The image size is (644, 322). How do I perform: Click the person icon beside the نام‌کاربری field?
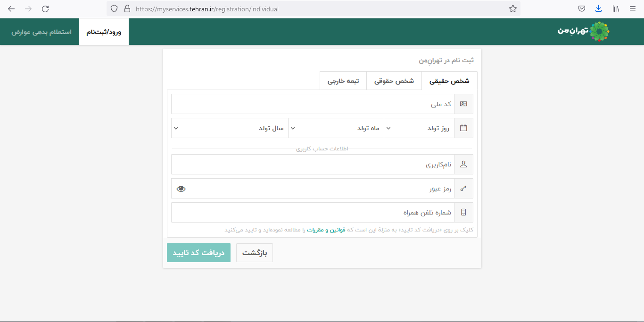coord(463,164)
